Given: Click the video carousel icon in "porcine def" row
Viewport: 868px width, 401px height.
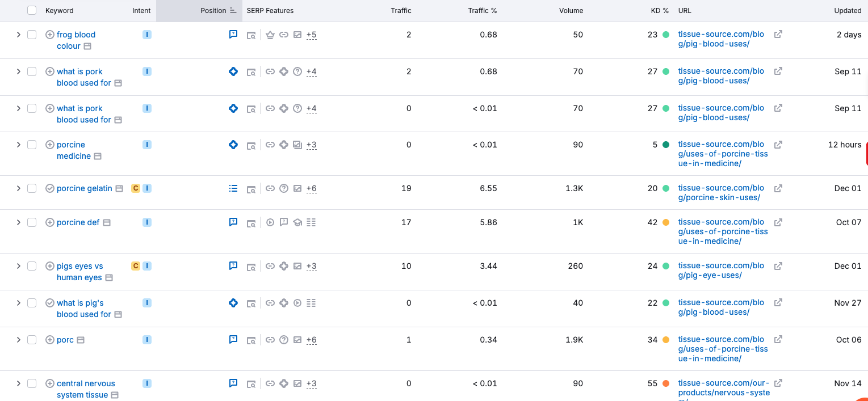Looking at the screenshot, I should pos(270,222).
